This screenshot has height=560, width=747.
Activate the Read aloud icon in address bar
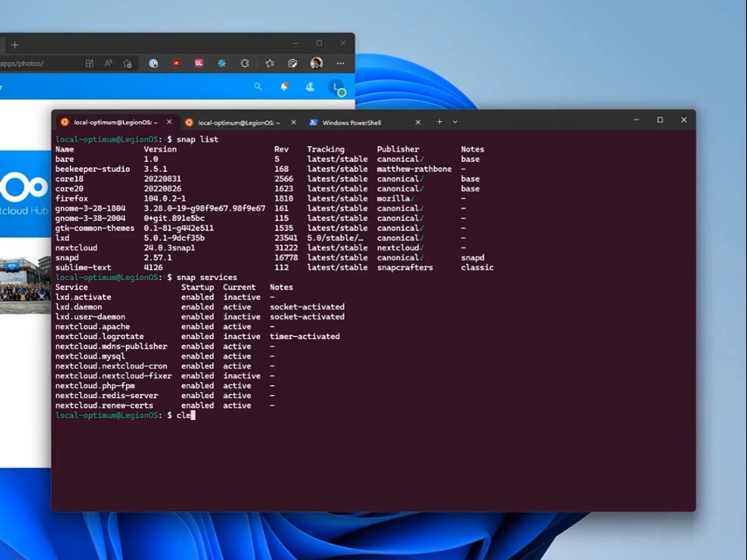(108, 63)
